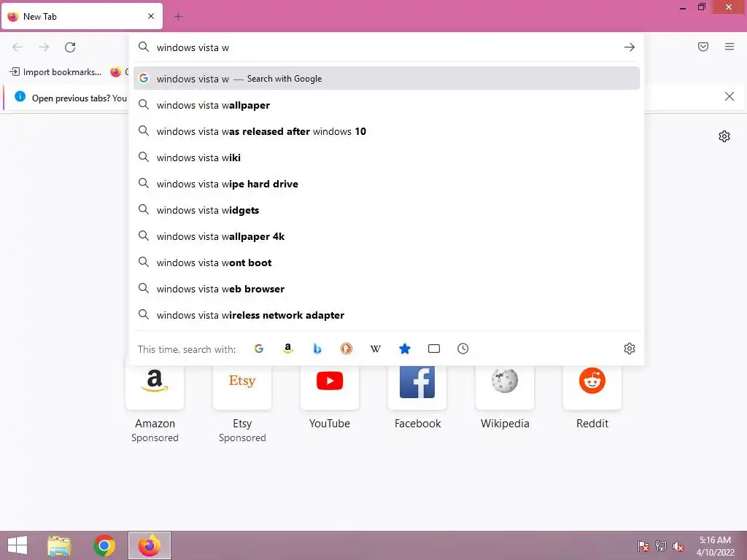The height and width of the screenshot is (560, 747).
Task: Click Import bookmarks in bookmarks toolbar
Action: point(55,72)
